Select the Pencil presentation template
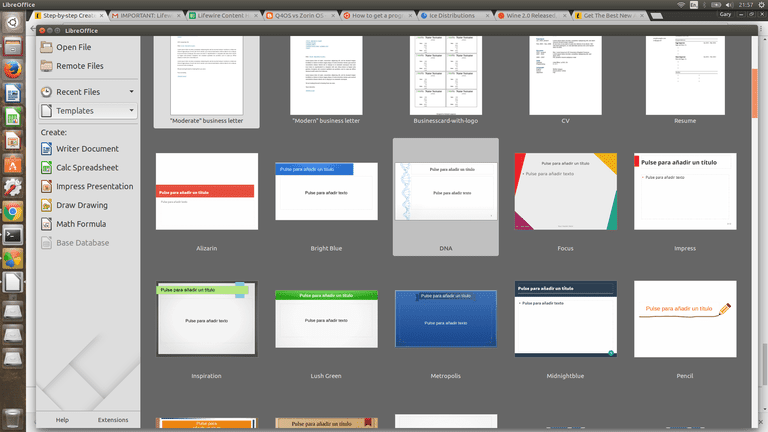This screenshot has width=768, height=432. pos(685,324)
